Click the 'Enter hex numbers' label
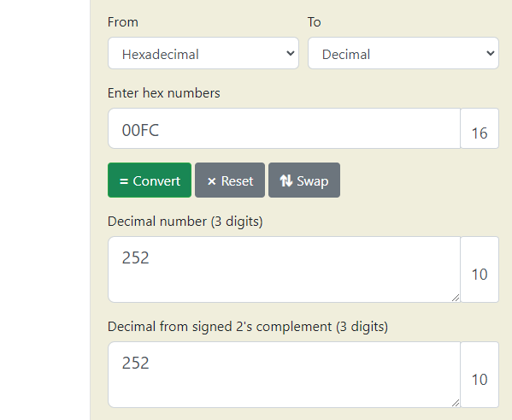 click(x=164, y=93)
